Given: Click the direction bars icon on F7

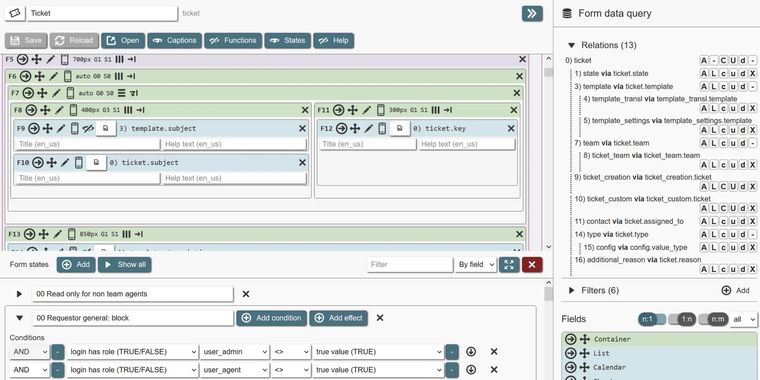Looking at the screenshot, I should pos(121,93).
